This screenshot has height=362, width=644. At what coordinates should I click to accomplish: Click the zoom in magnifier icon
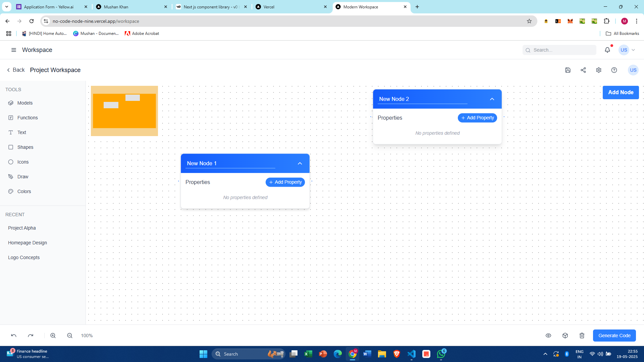click(x=53, y=336)
